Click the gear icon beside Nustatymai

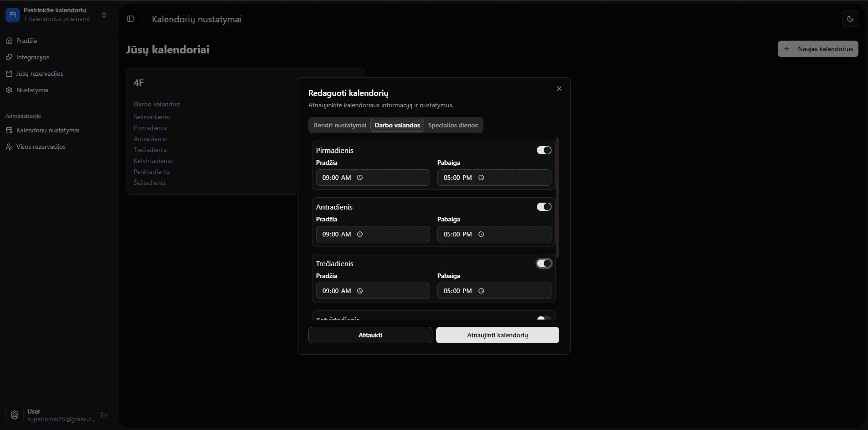pos(9,90)
